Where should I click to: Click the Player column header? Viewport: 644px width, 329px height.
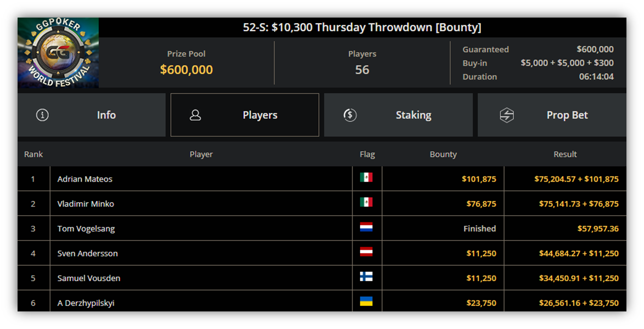[201, 154]
